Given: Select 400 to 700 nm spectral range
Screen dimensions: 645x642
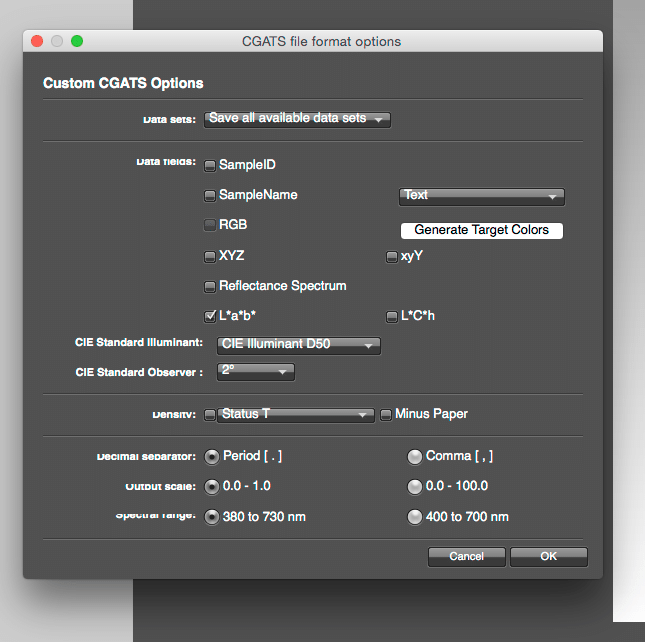Looking at the screenshot, I should click(x=415, y=518).
